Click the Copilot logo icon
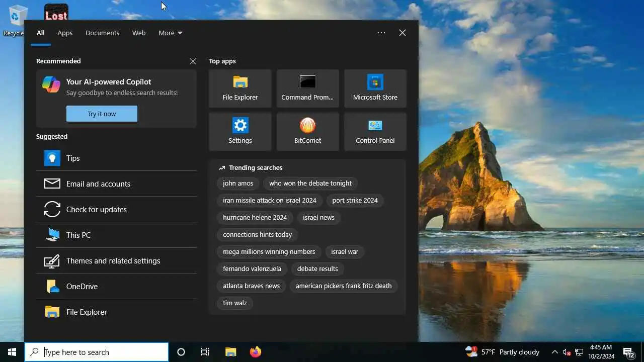The image size is (644, 362). (51, 84)
